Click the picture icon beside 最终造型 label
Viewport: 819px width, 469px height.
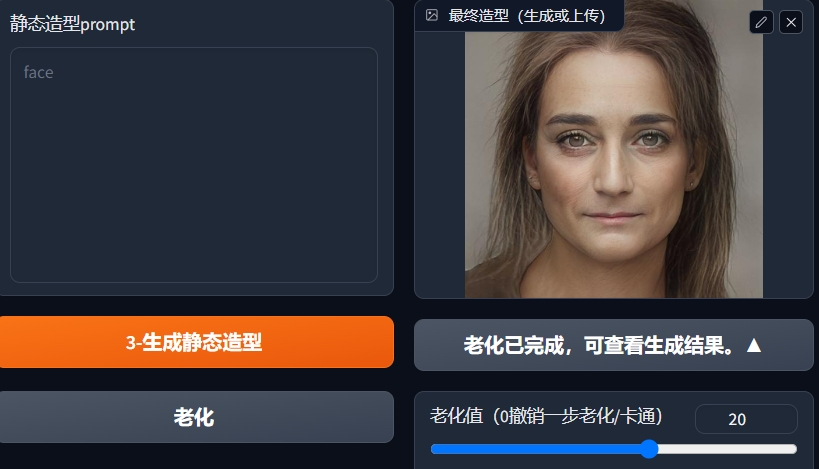(432, 15)
